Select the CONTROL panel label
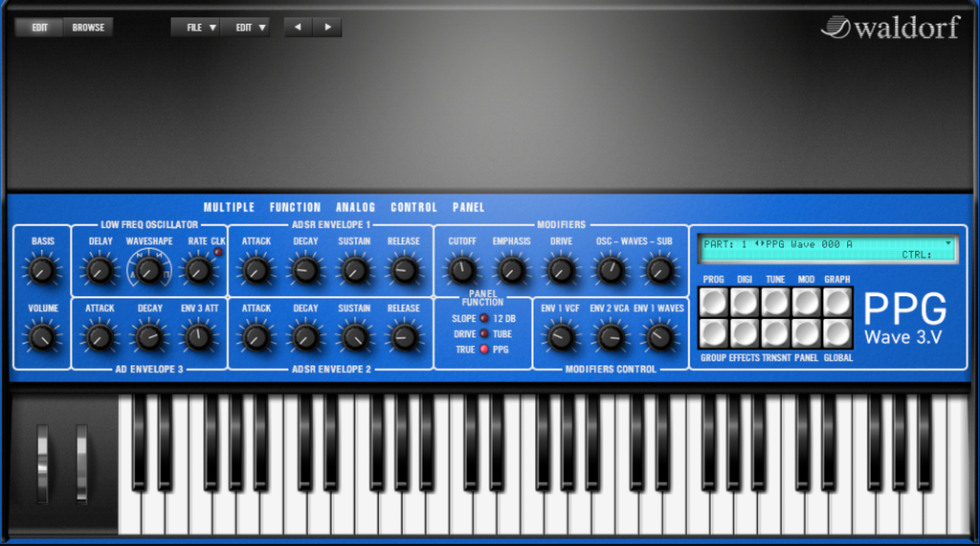The width and height of the screenshot is (980, 546). (x=413, y=207)
